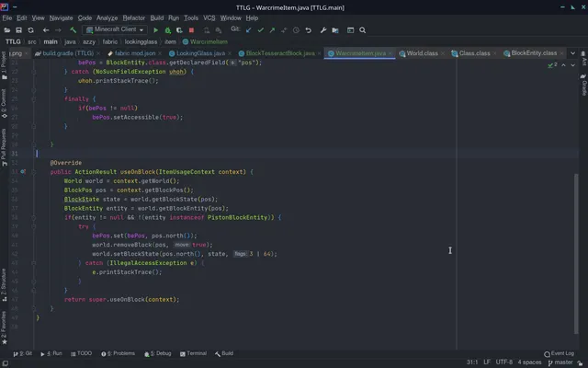Toggle the Commit tool window
Screen dimensions: 588x368
tap(4, 104)
